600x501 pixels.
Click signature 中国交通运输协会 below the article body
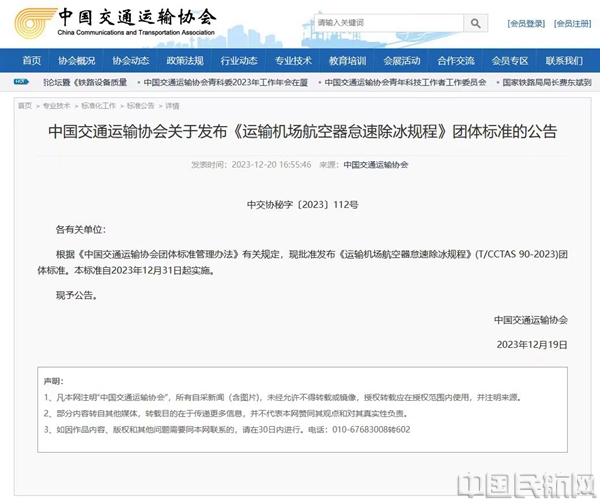(531, 320)
